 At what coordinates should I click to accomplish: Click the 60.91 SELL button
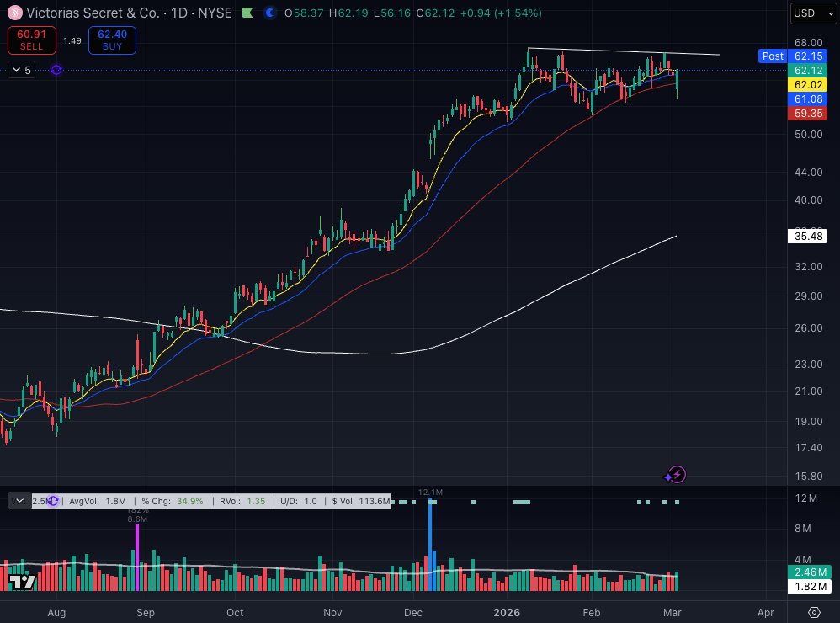[32, 40]
